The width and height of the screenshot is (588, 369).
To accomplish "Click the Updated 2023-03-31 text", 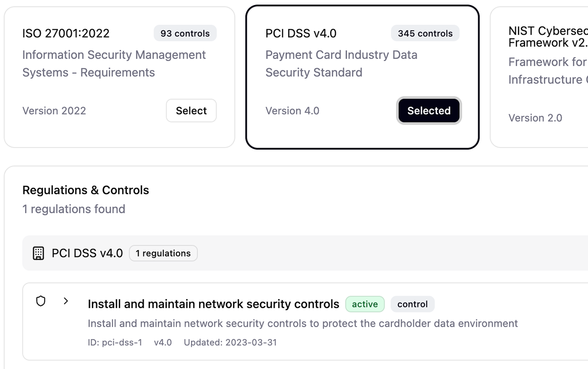I will click(230, 342).
